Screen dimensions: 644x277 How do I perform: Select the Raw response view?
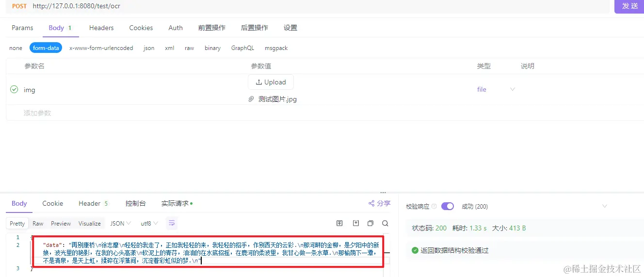click(38, 224)
